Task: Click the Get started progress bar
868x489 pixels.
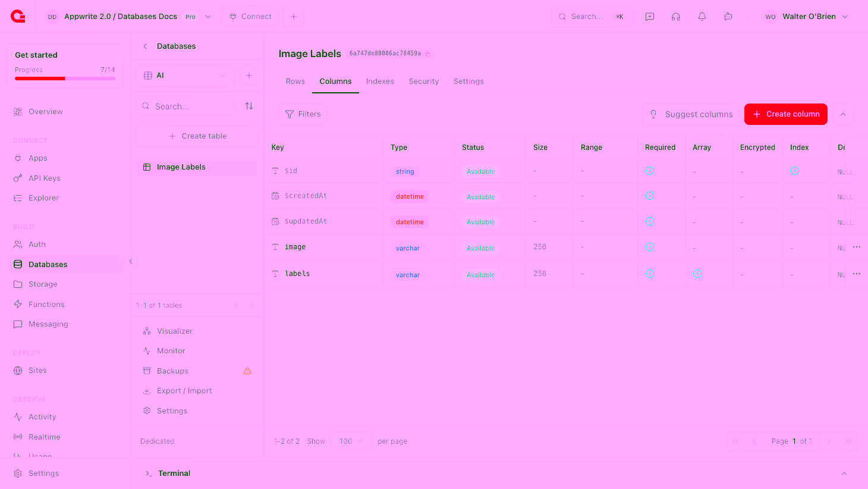Action: (65, 79)
